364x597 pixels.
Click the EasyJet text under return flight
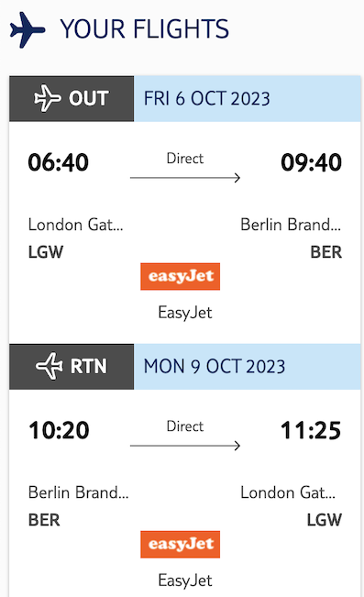click(185, 580)
